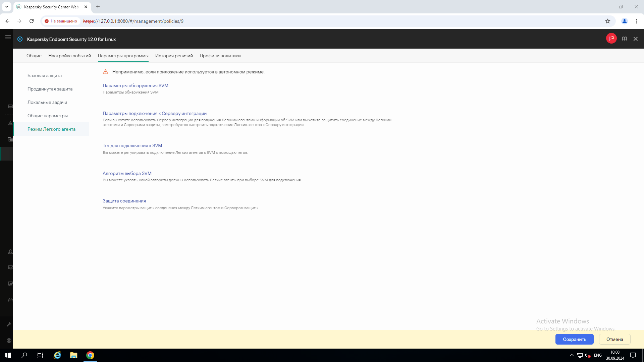
Task: Click the red flag notifications icon
Action: point(611,39)
